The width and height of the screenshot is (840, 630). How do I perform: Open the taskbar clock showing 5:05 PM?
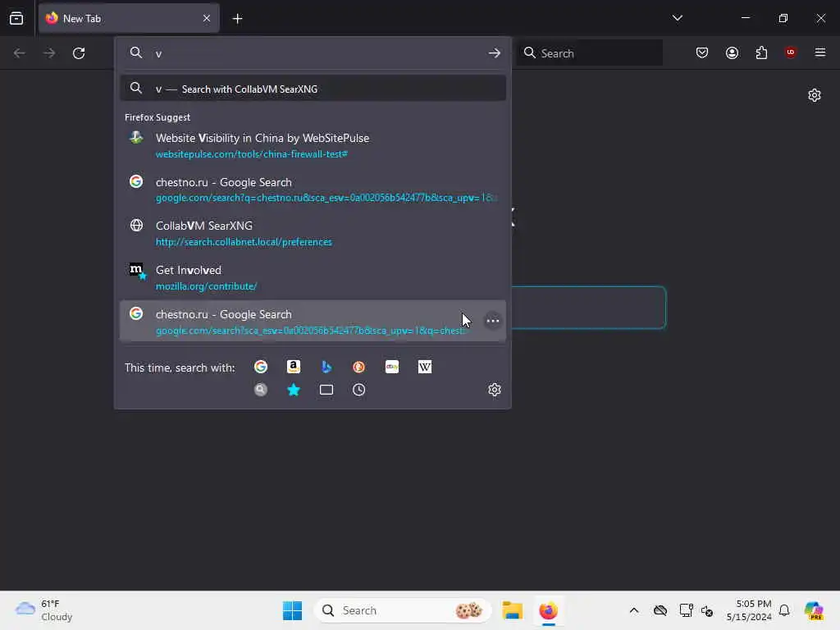[748, 610]
